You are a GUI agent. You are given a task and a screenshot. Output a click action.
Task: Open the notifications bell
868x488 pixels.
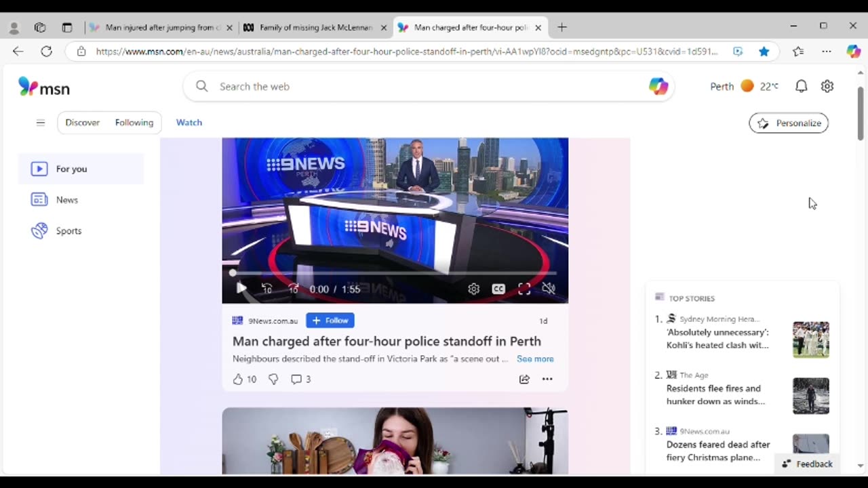[x=801, y=86]
